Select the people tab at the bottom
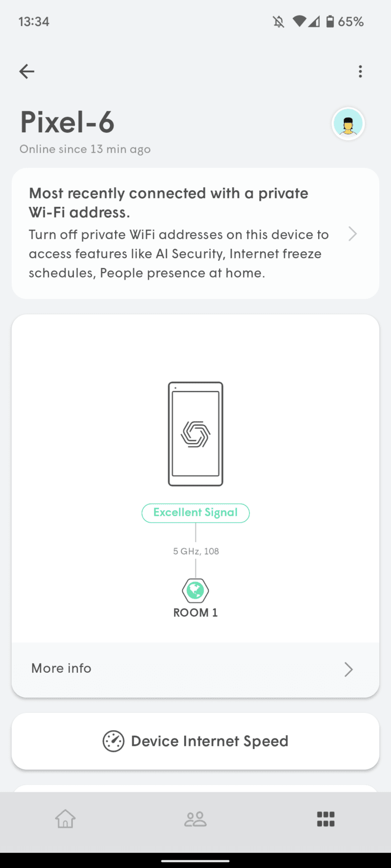The image size is (391, 868). [x=195, y=819]
